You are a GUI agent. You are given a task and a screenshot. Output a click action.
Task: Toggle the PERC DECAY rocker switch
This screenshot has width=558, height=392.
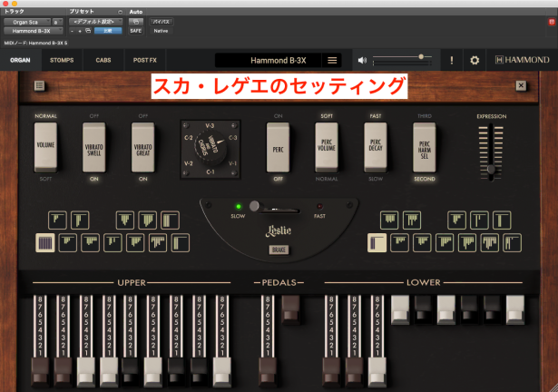[x=375, y=146]
